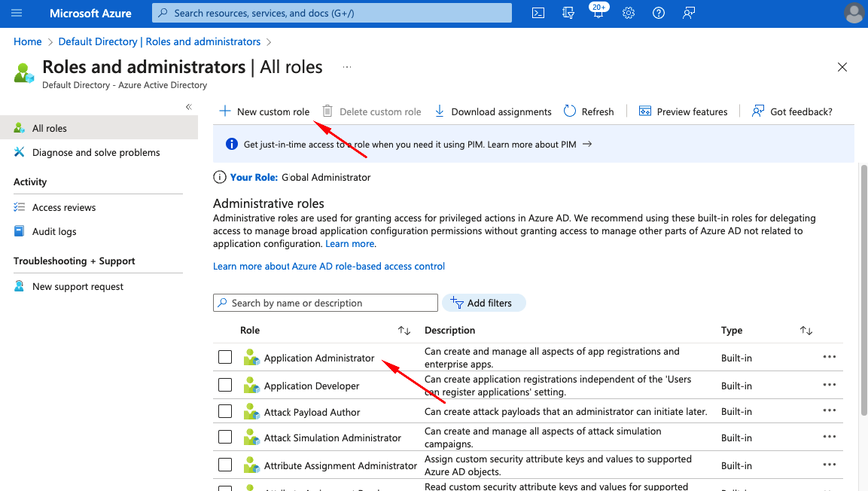Screen dimensions: 868x491
Task: Open the ellipsis next to All roles title
Action: [347, 67]
